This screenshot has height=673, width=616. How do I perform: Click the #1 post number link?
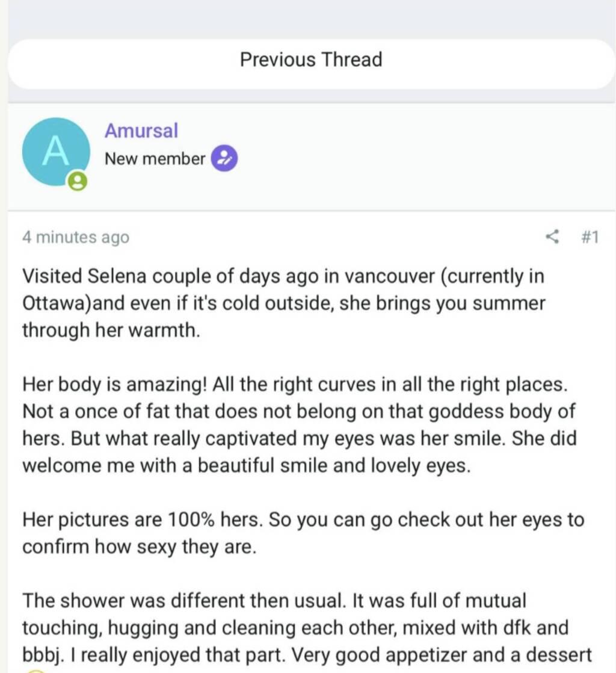click(590, 237)
